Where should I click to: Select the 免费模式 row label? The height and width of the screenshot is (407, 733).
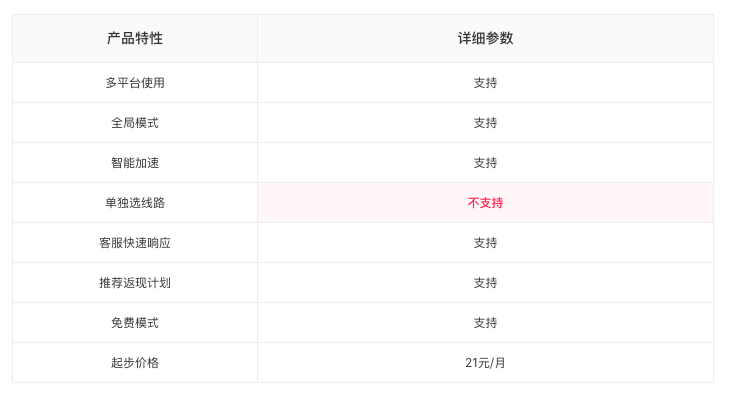pyautogui.click(x=135, y=323)
